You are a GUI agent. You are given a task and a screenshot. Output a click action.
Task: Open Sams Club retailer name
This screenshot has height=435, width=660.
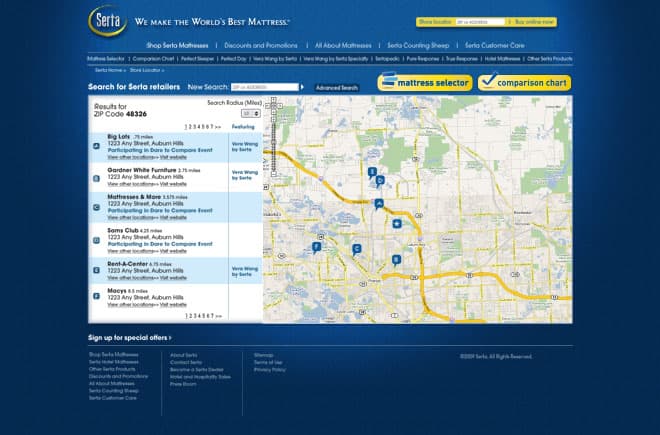tap(123, 230)
